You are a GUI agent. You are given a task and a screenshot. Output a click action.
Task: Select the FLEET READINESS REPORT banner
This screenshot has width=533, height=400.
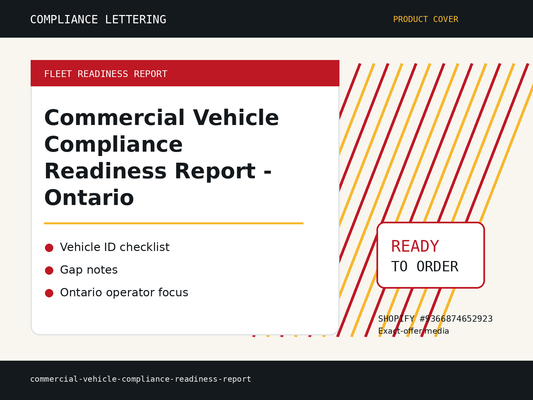185,73
